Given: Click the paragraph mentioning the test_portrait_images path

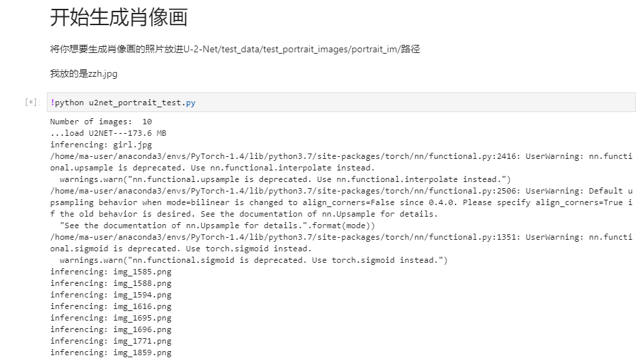Looking at the screenshot, I should [235, 50].
